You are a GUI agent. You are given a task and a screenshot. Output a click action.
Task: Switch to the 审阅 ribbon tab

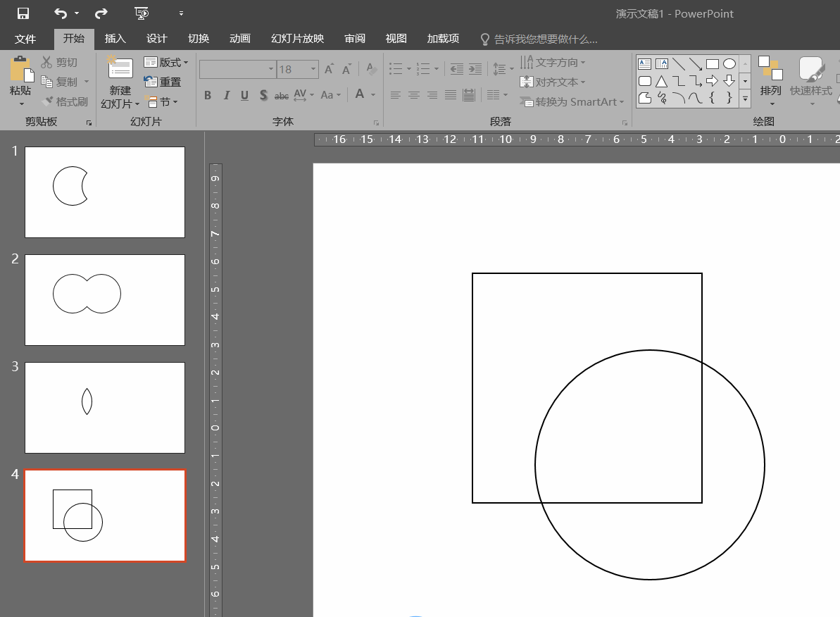pos(355,39)
